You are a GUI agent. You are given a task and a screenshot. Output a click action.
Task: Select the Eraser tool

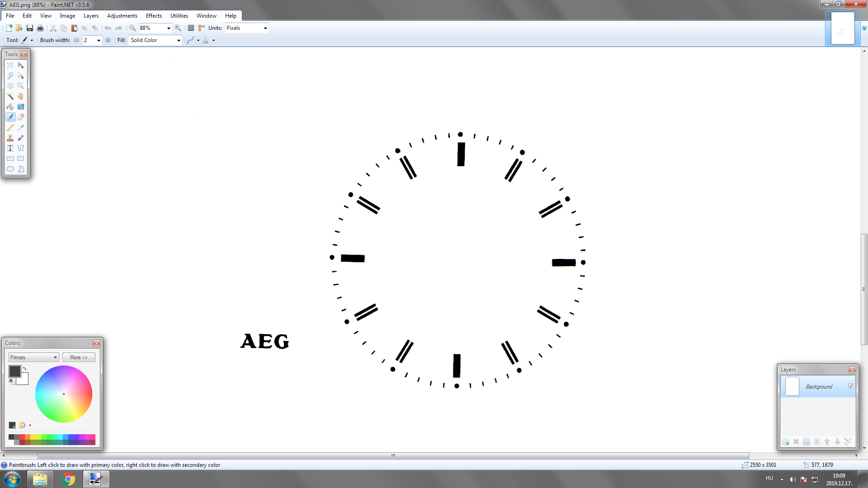(x=21, y=117)
